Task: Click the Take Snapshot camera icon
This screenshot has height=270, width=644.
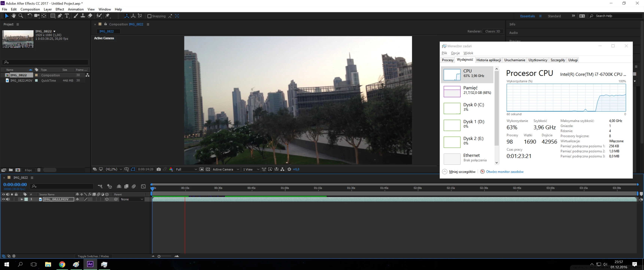Action: [x=159, y=169]
